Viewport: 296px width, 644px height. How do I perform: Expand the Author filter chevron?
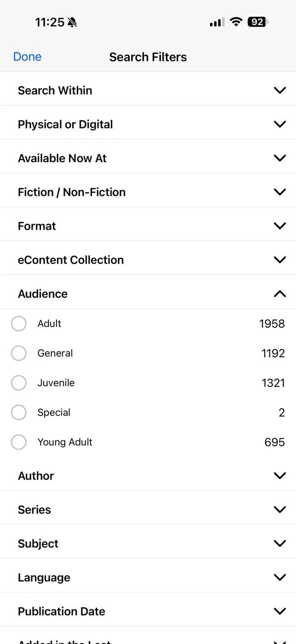coord(280,476)
